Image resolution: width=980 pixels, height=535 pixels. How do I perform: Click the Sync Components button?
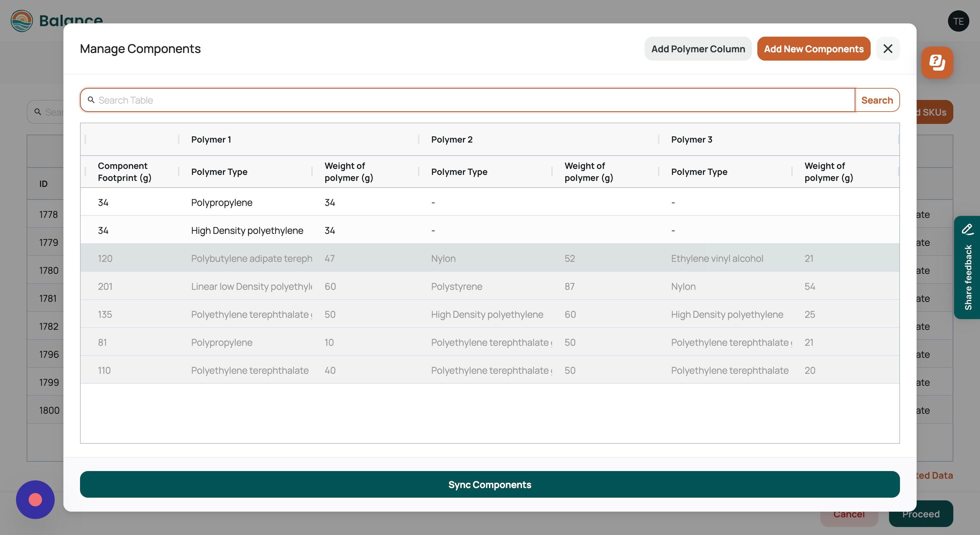click(490, 484)
